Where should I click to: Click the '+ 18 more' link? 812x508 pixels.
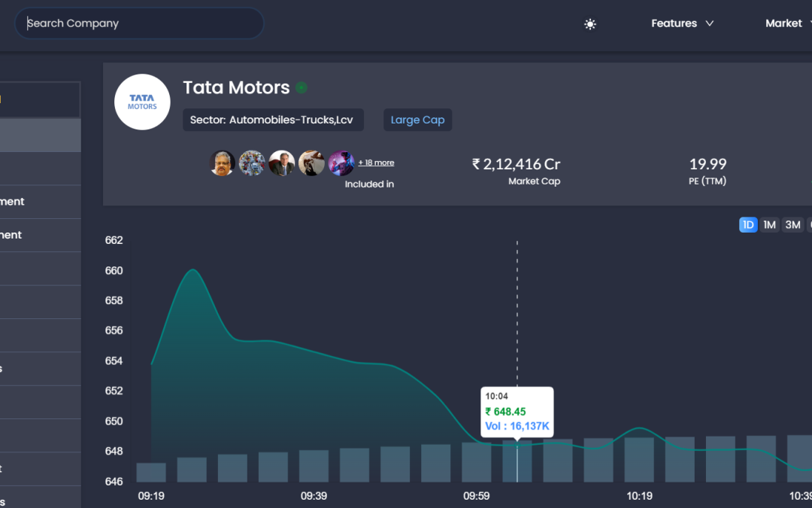(376, 163)
